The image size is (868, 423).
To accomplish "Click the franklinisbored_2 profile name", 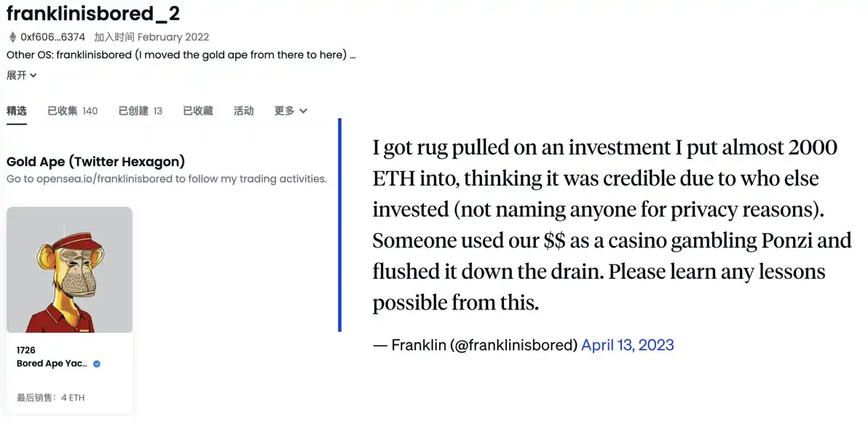I will click(x=93, y=13).
